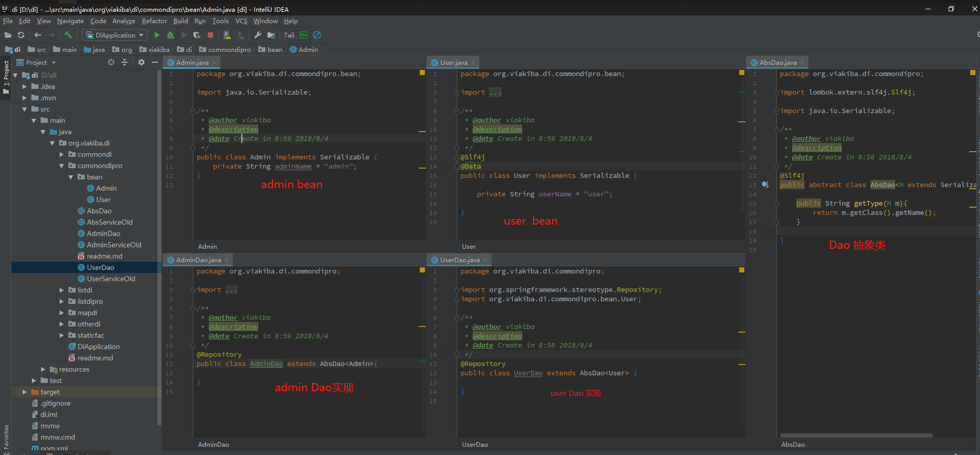Click the Project panel vertical scrollbar
Image resolution: width=980 pixels, height=455 pixels.
(x=159, y=247)
